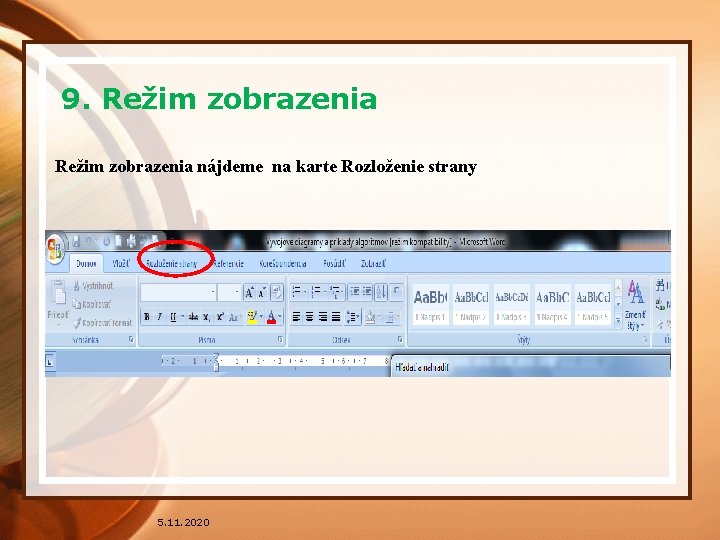Expand the Písmo group dialog launcher

280,339
